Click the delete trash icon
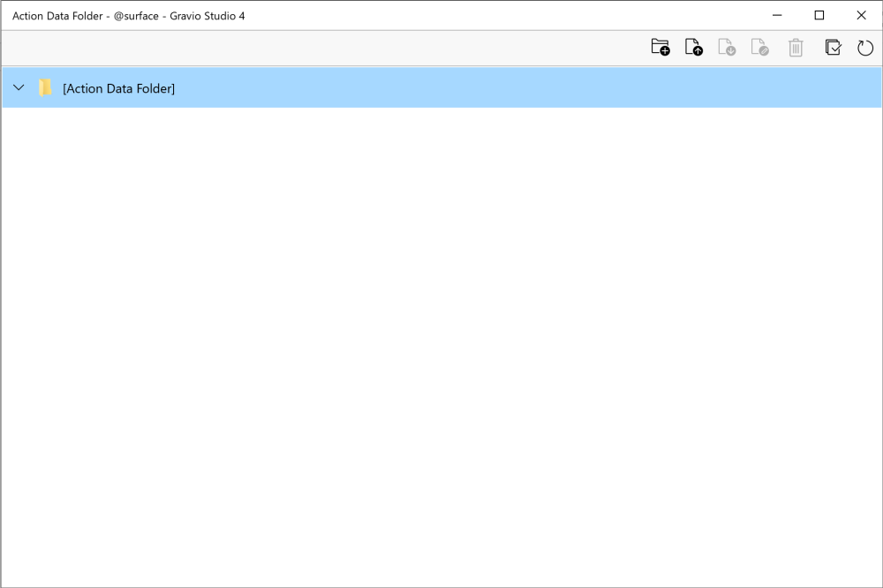 tap(796, 47)
